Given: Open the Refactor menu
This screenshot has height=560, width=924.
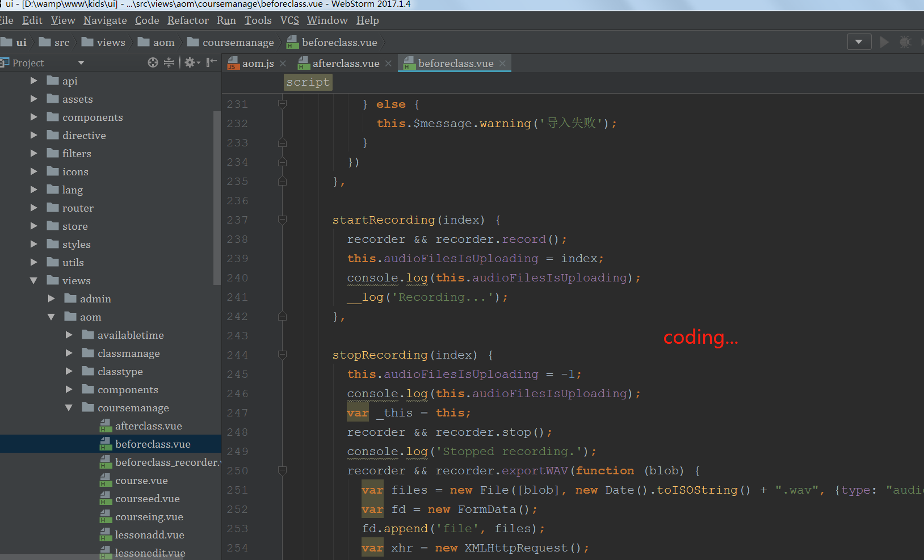Looking at the screenshot, I should click(188, 20).
